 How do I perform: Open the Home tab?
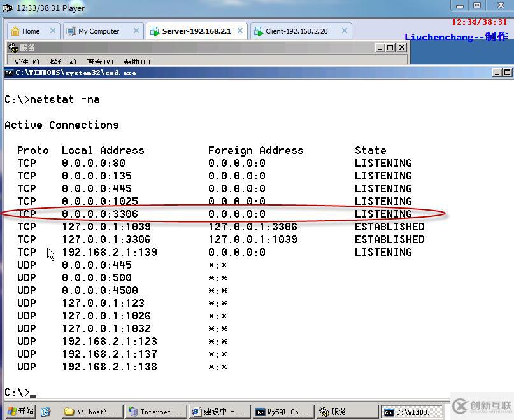(33, 31)
